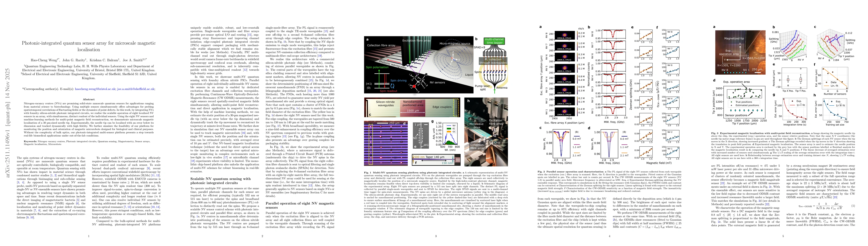The image size is (868, 246).
Task: Click the blue Spin driving circular arrows
Action: [x=393, y=86]
